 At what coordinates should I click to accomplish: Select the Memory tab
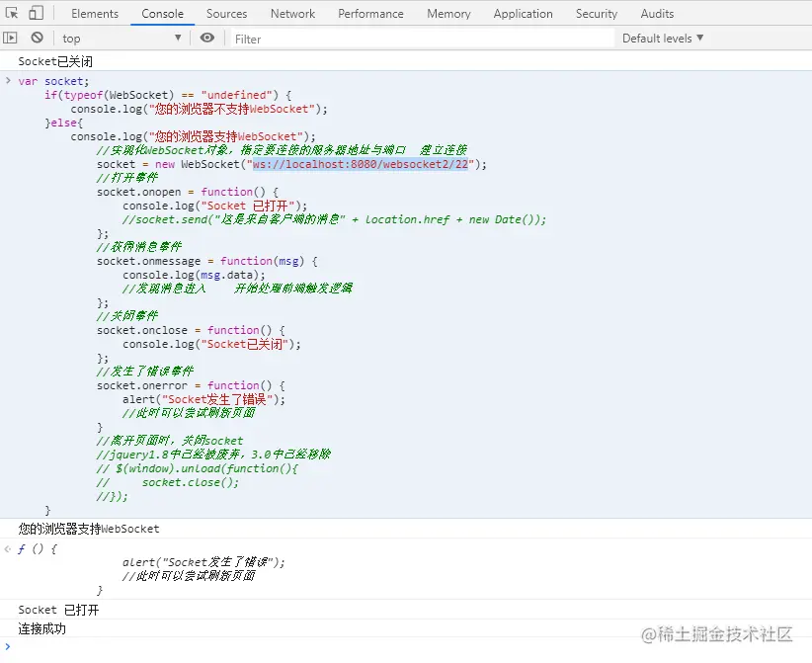pyautogui.click(x=448, y=14)
